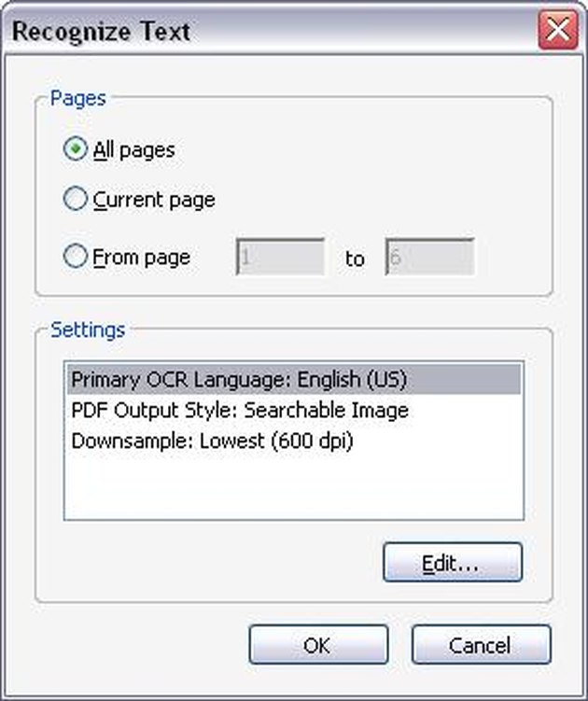This screenshot has width=588, height=701.
Task: Confirm with the OK button
Action: (318, 645)
